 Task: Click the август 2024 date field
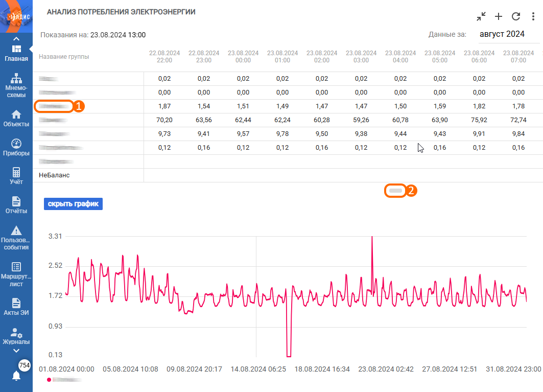(502, 34)
